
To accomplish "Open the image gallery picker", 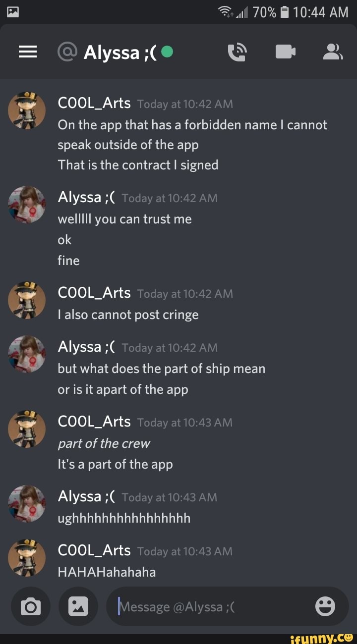I will click(x=78, y=606).
